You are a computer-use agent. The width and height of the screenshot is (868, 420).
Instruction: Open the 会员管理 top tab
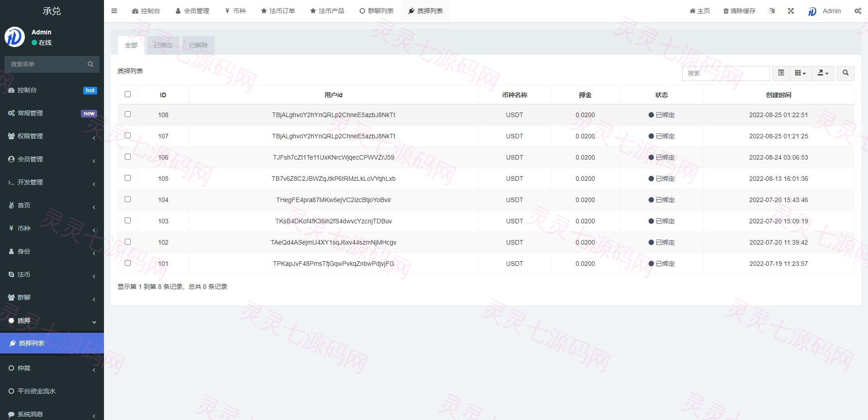pyautogui.click(x=192, y=11)
